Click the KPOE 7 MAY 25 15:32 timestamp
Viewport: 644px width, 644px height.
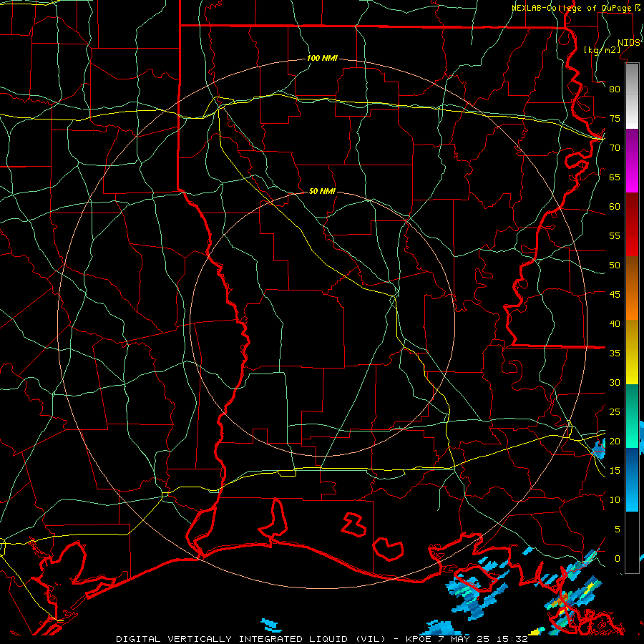coord(467,639)
